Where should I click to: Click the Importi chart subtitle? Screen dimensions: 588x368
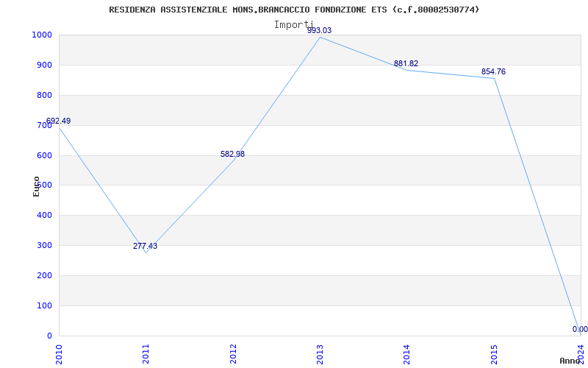[x=293, y=25]
